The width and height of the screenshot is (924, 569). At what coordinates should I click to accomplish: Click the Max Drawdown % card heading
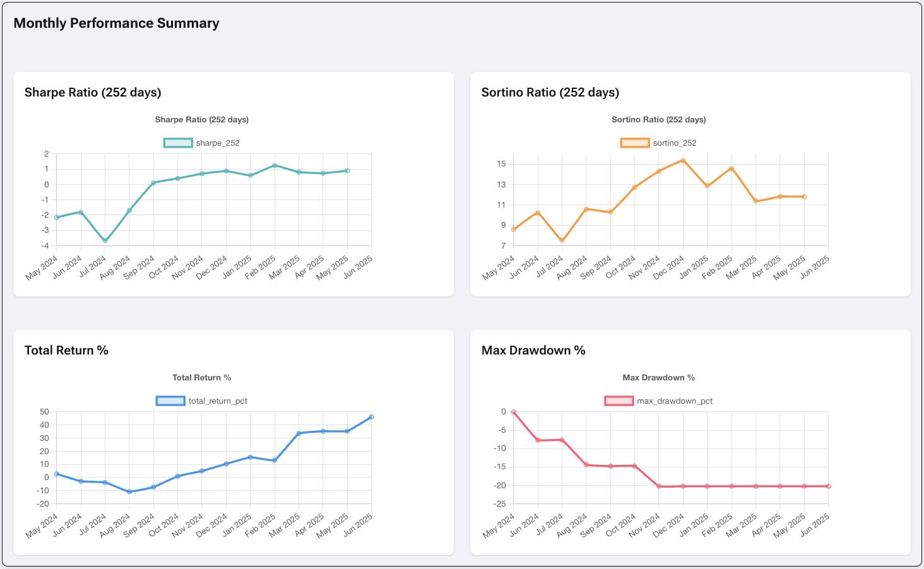tap(533, 351)
